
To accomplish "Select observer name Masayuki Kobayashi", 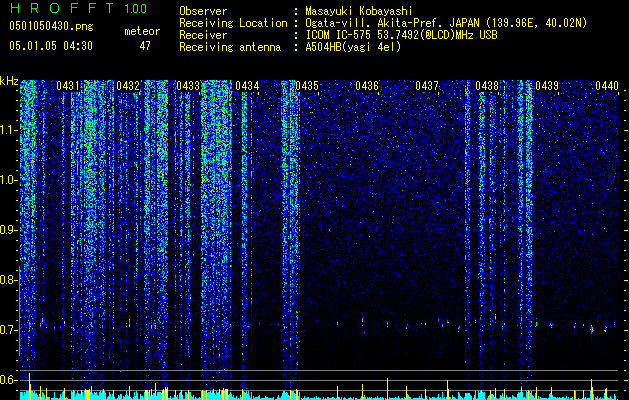I will [359, 11].
